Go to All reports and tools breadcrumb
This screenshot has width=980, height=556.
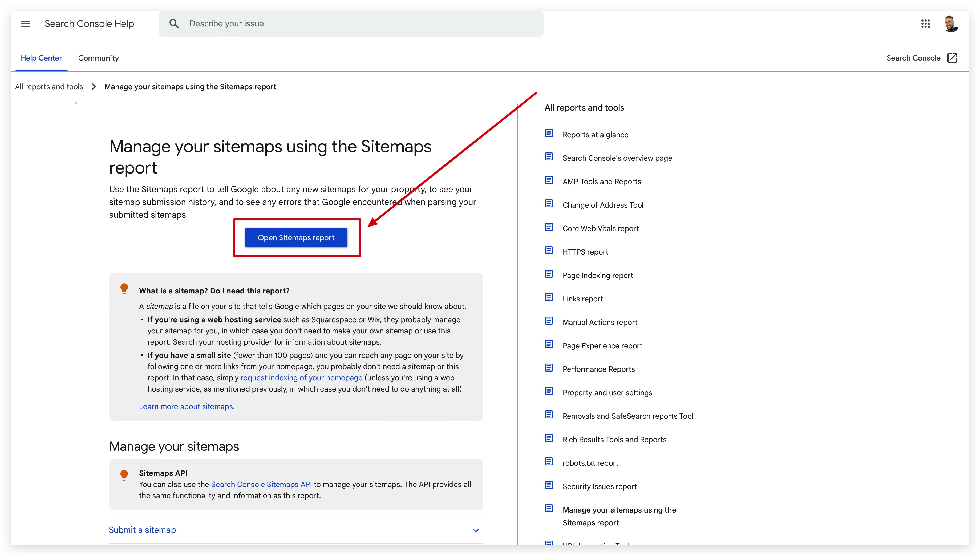pos(49,87)
